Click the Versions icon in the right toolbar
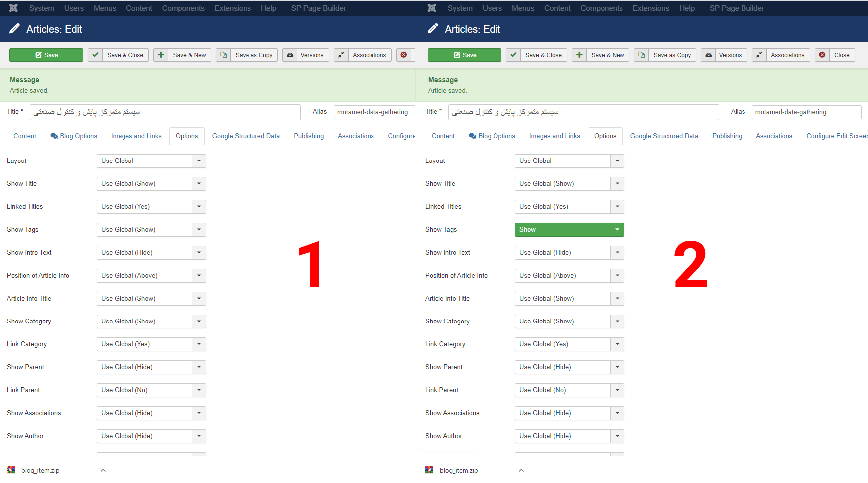The width and height of the screenshot is (868, 483). coord(708,55)
